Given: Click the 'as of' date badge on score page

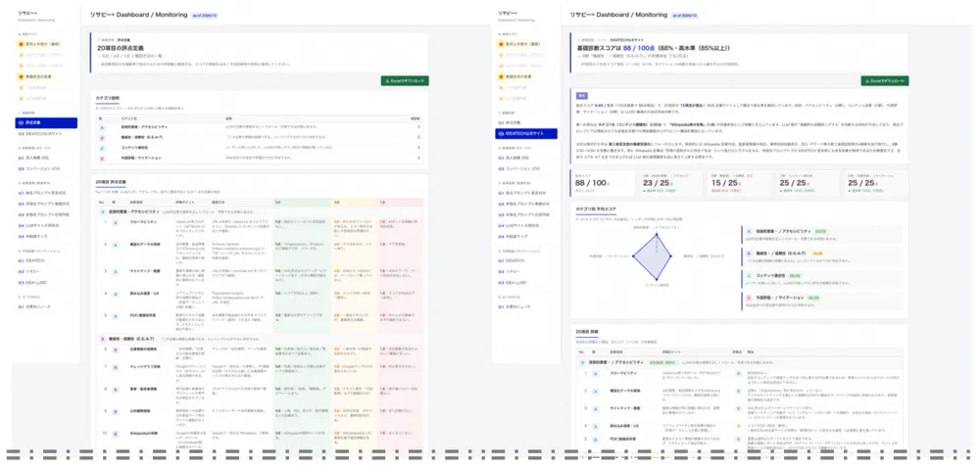Looking at the screenshot, I should coord(686,15).
